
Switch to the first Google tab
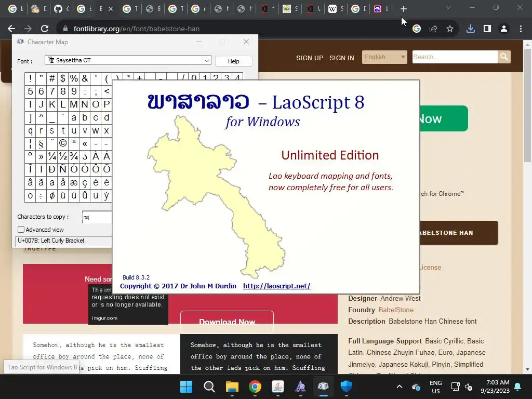[x=12, y=9]
